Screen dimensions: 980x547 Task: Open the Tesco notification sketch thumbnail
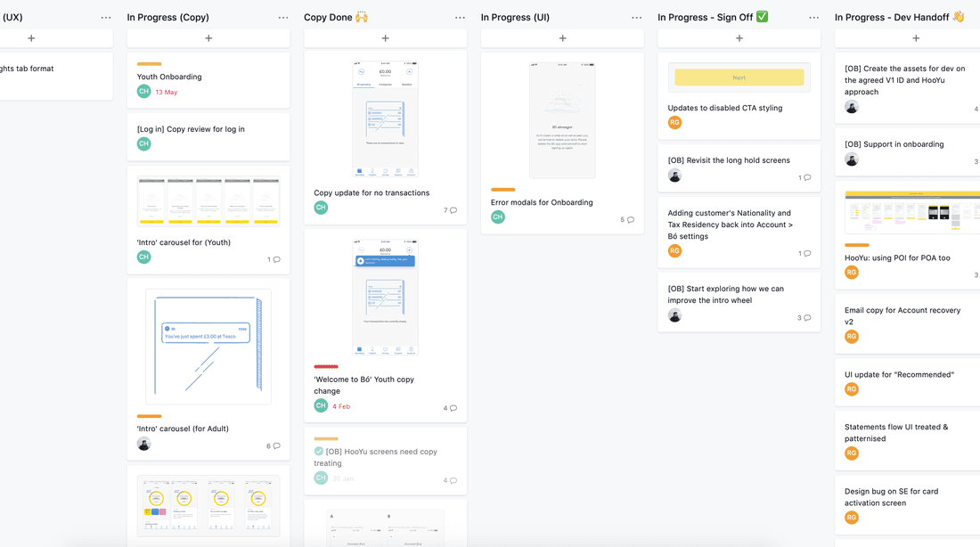(x=208, y=347)
